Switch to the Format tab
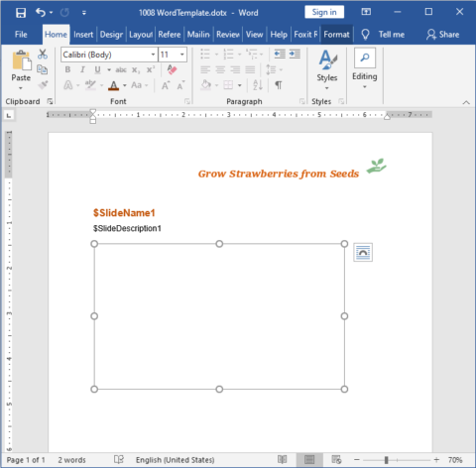This screenshot has width=476, height=468. tap(336, 35)
